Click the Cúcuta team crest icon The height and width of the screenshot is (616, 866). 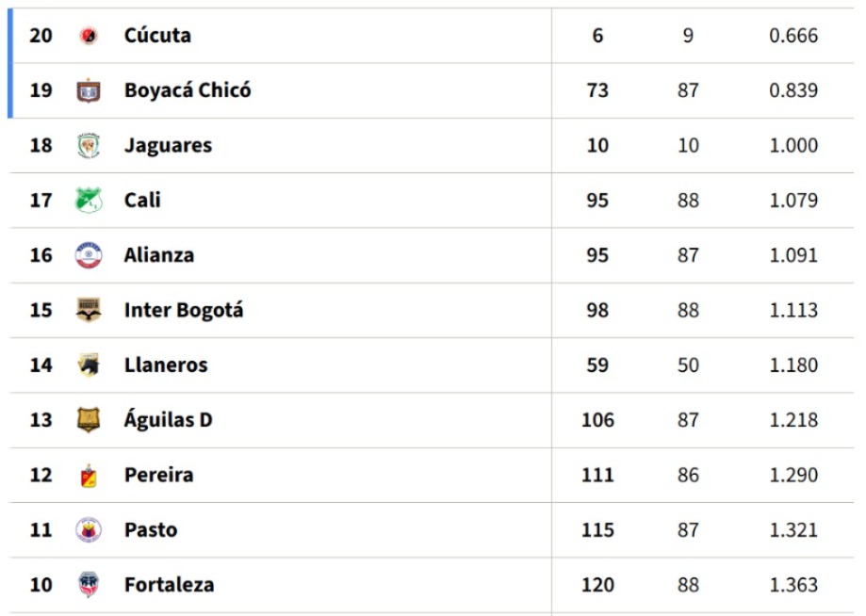tap(89, 36)
